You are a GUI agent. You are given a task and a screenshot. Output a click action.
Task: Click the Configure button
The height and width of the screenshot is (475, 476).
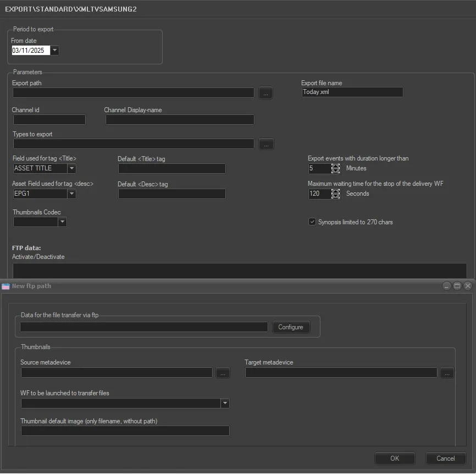(291, 327)
